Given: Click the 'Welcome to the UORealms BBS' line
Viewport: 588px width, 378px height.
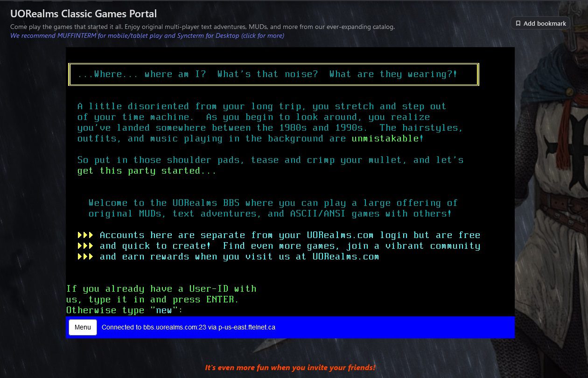Looking at the screenshot, I should (273, 203).
